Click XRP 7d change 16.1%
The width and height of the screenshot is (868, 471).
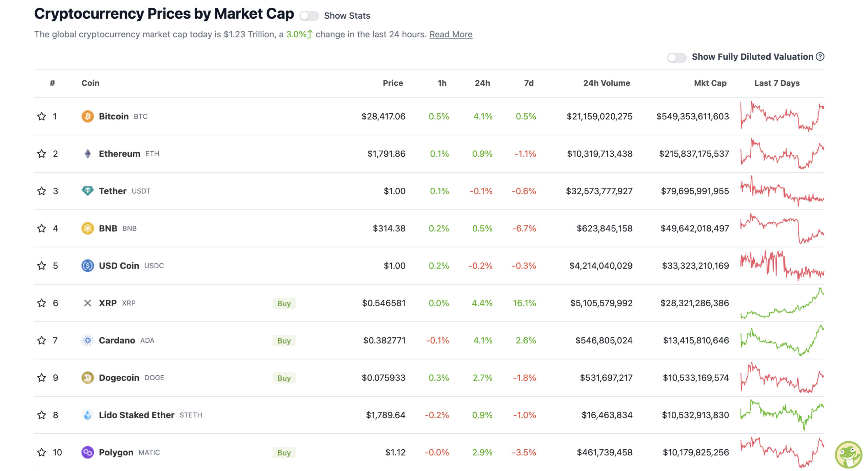tap(524, 303)
